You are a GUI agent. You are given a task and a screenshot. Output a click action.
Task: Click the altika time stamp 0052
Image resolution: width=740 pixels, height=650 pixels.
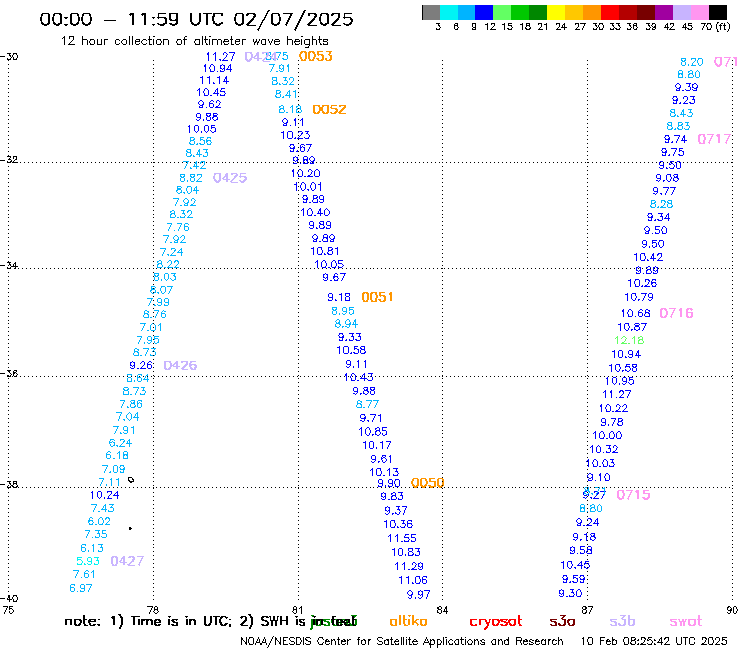tap(329, 110)
